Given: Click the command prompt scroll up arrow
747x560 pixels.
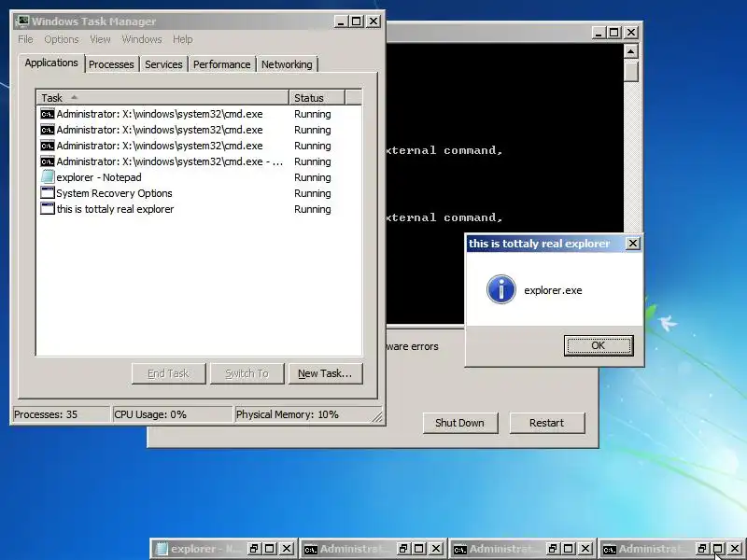Looking at the screenshot, I should (631, 51).
